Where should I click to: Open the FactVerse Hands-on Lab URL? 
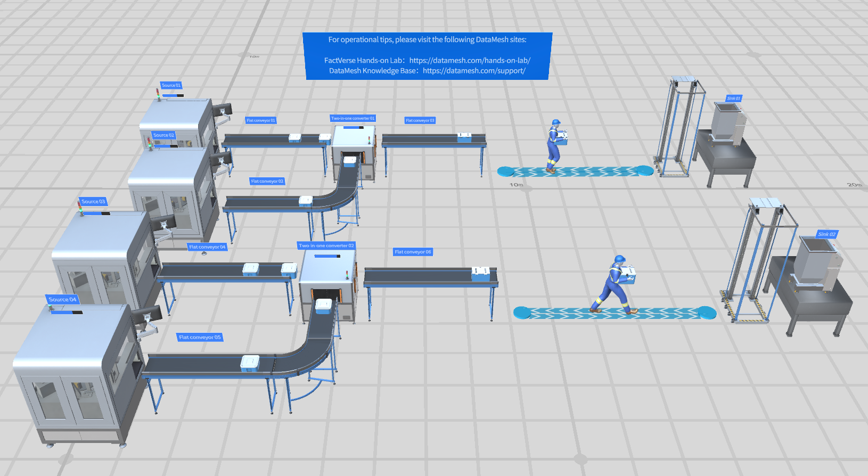point(470,60)
